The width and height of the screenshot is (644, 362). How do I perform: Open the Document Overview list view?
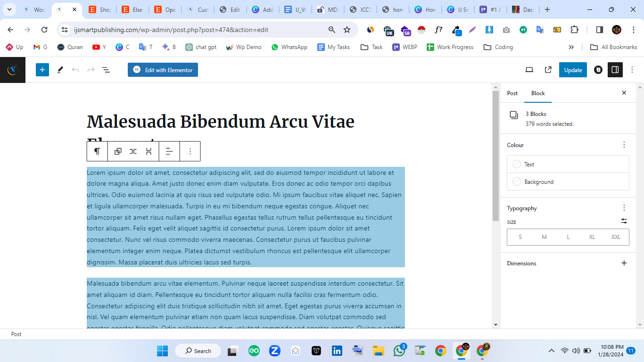tap(106, 70)
